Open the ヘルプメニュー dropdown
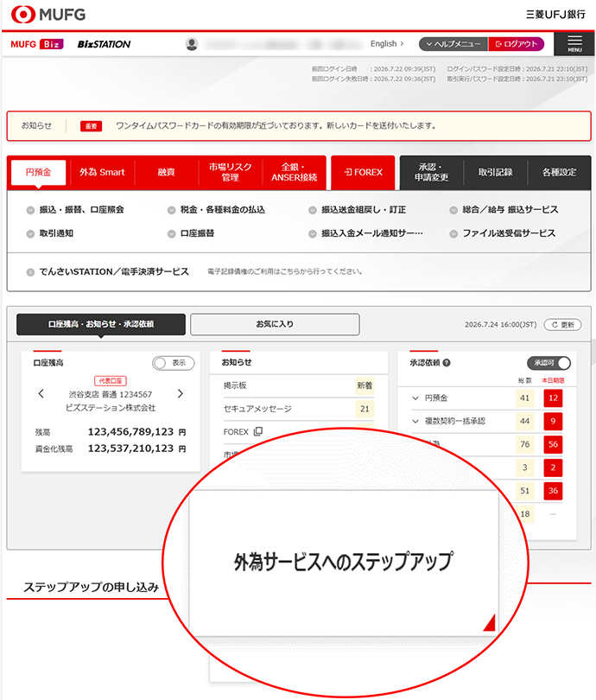The image size is (596, 700). pos(453,44)
